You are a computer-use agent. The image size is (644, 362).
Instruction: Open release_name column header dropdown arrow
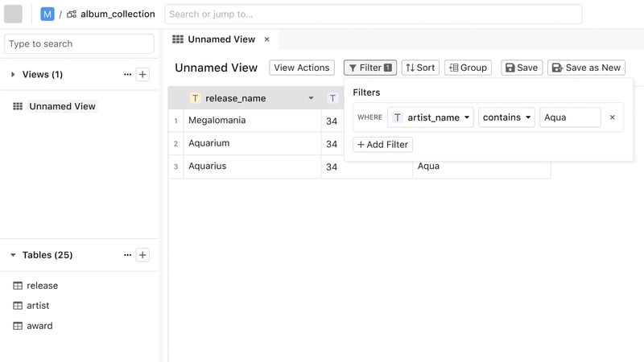pos(311,98)
